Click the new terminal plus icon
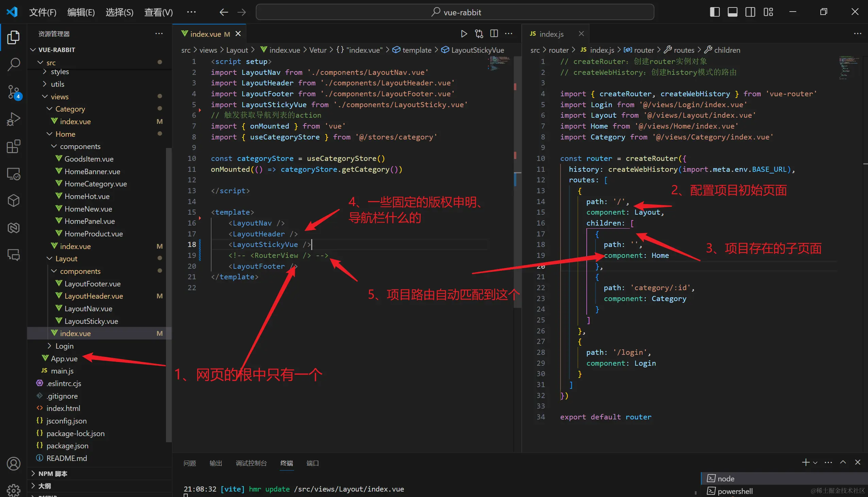 coord(805,463)
